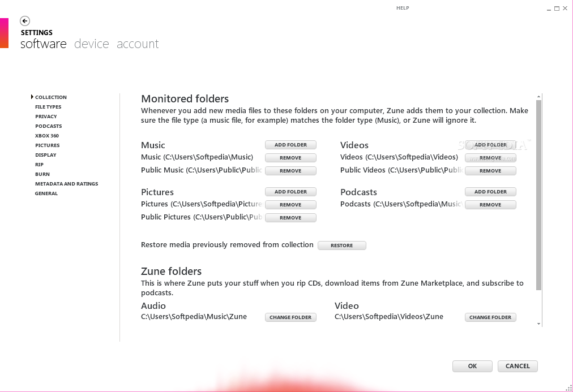Viewport: 573px width, 392px height.
Task: Select Collection in the settings sidebar
Action: click(51, 97)
